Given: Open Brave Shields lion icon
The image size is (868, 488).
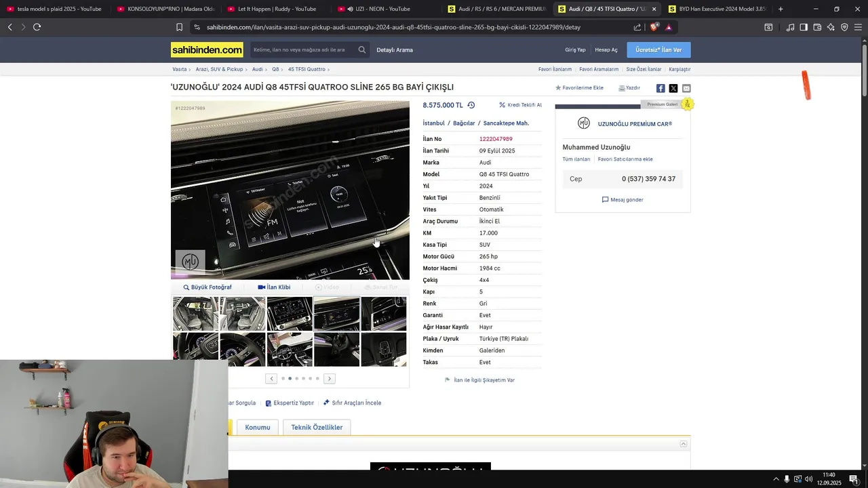Looking at the screenshot, I should [x=654, y=27].
